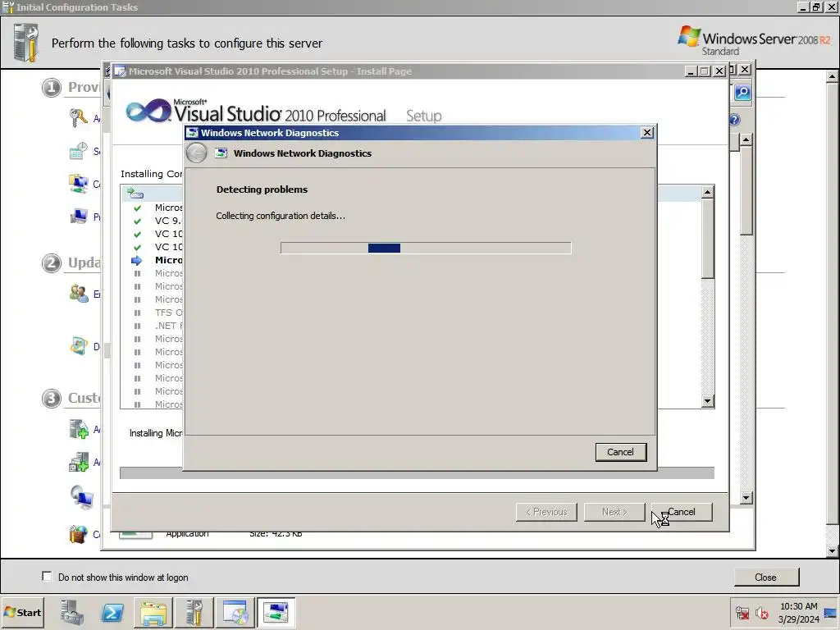This screenshot has width=840, height=630.
Task: Cancel the Windows Network Diagnostics dialog
Action: tap(620, 452)
